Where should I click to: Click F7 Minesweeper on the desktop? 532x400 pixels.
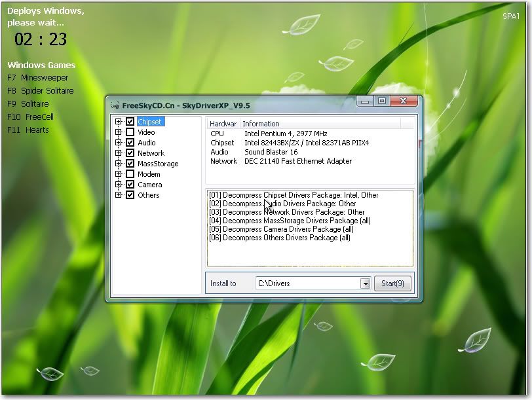37,78
